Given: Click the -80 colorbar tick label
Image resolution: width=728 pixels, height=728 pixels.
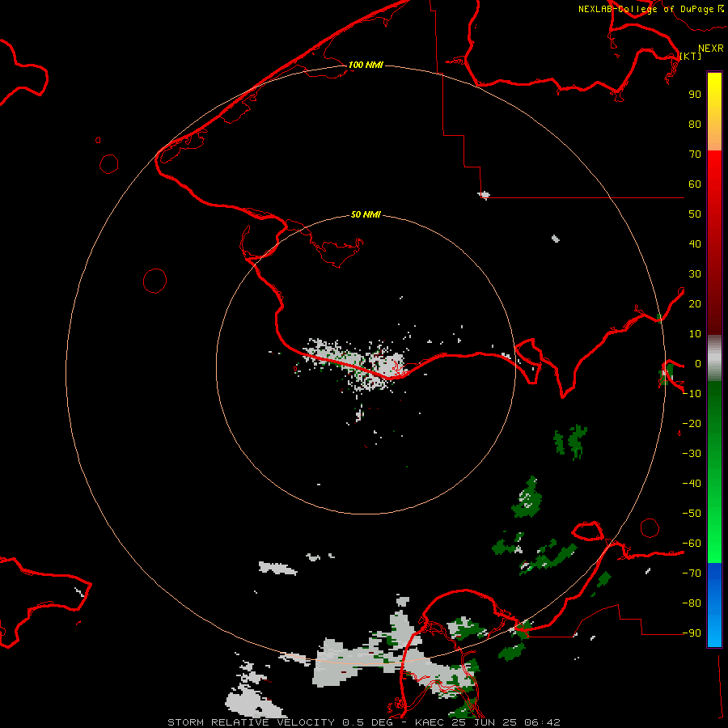Looking at the screenshot, I should [692, 603].
